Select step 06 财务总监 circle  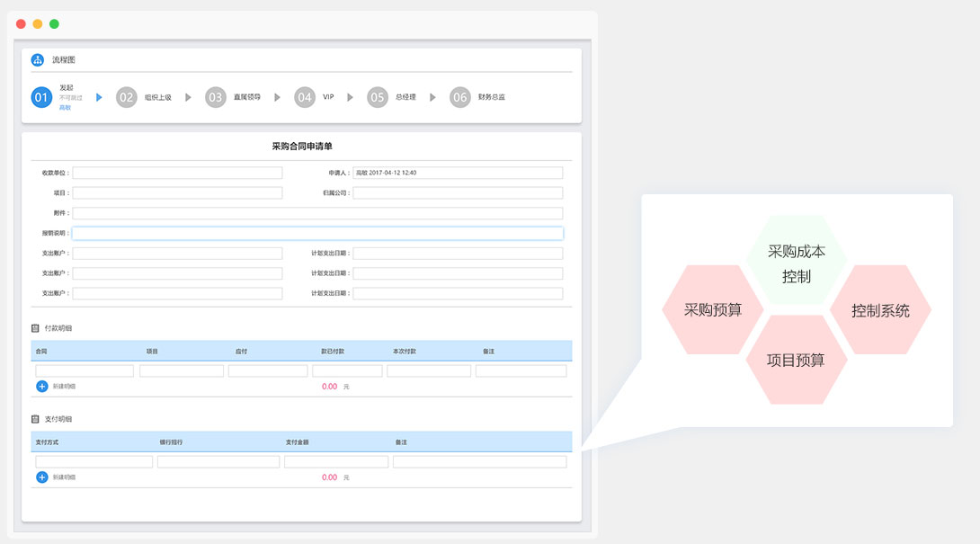[x=459, y=97]
